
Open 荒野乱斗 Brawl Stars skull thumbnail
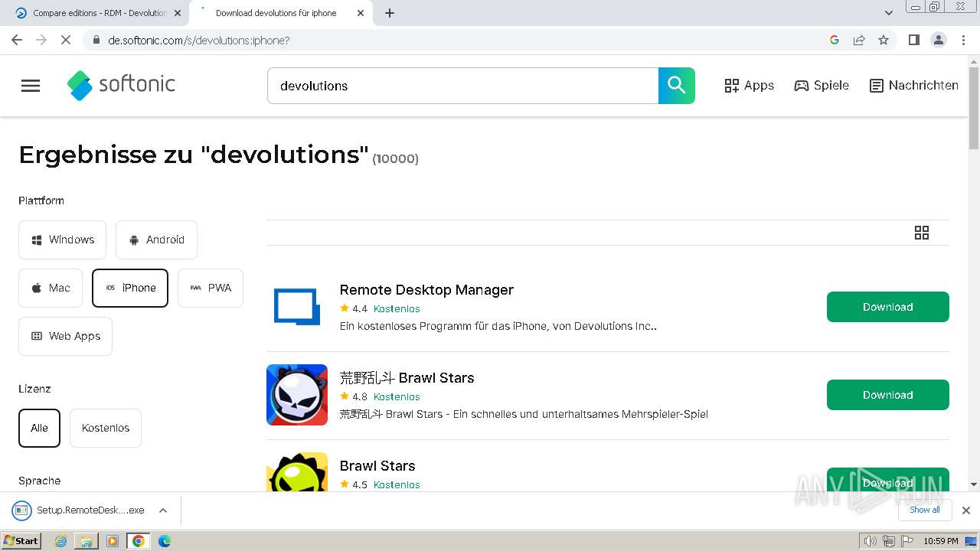coord(297,395)
